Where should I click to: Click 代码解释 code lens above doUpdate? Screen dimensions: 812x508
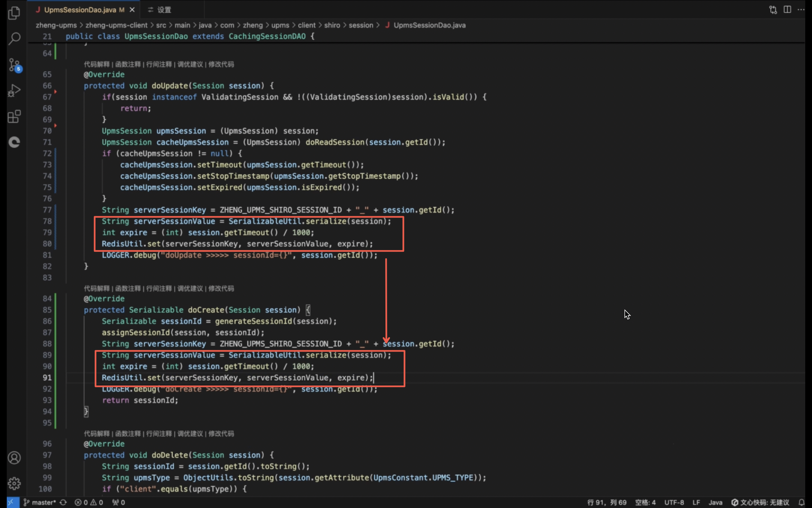[x=97, y=64]
